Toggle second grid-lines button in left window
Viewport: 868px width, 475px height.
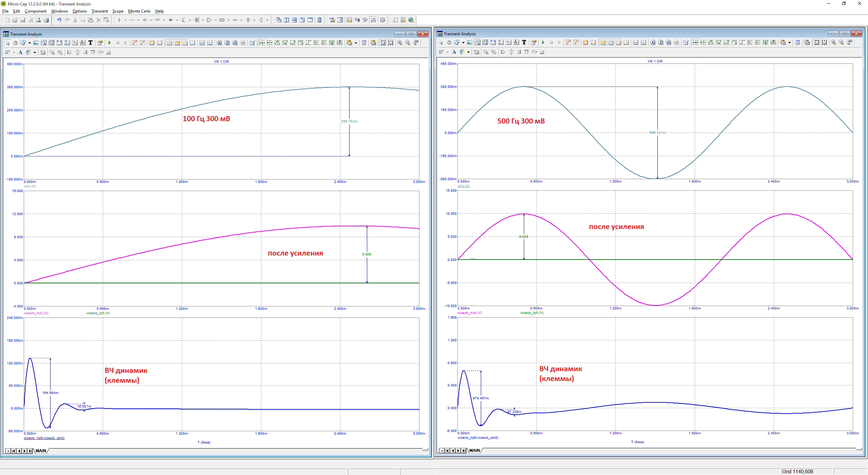point(177,43)
